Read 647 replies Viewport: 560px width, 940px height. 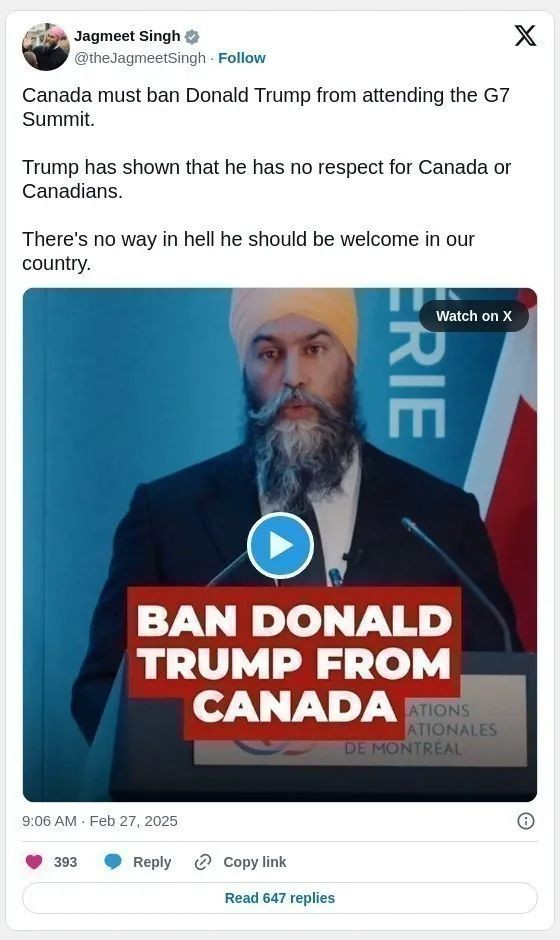coord(279,897)
